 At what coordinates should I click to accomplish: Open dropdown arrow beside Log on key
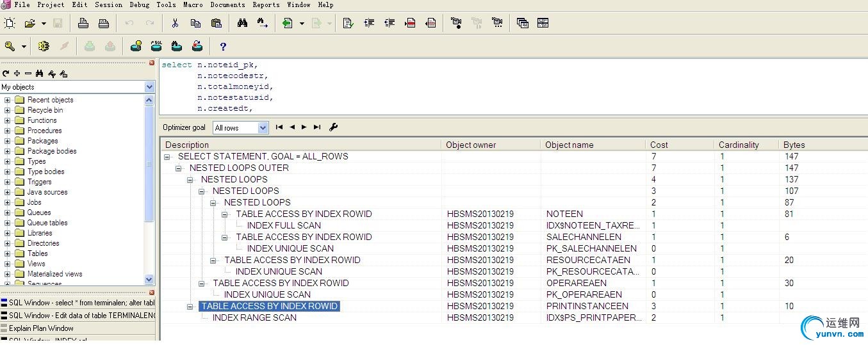click(x=24, y=47)
